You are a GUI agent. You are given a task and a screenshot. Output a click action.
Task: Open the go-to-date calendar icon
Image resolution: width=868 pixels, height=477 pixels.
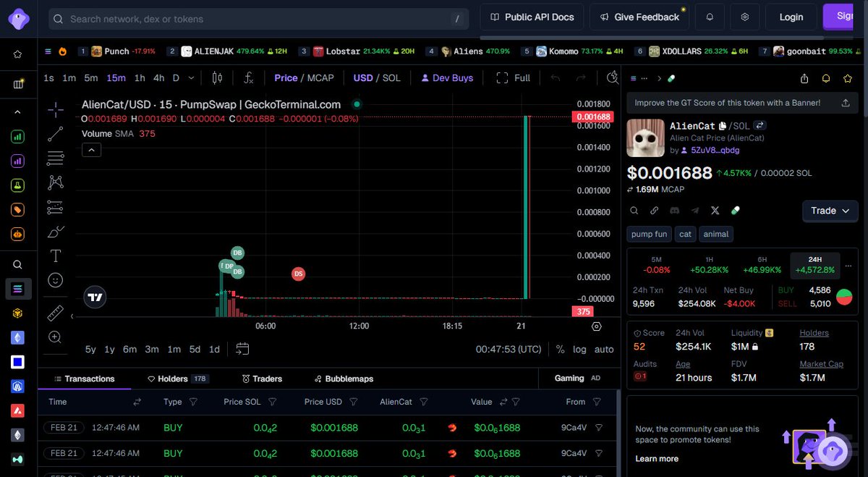click(x=242, y=349)
